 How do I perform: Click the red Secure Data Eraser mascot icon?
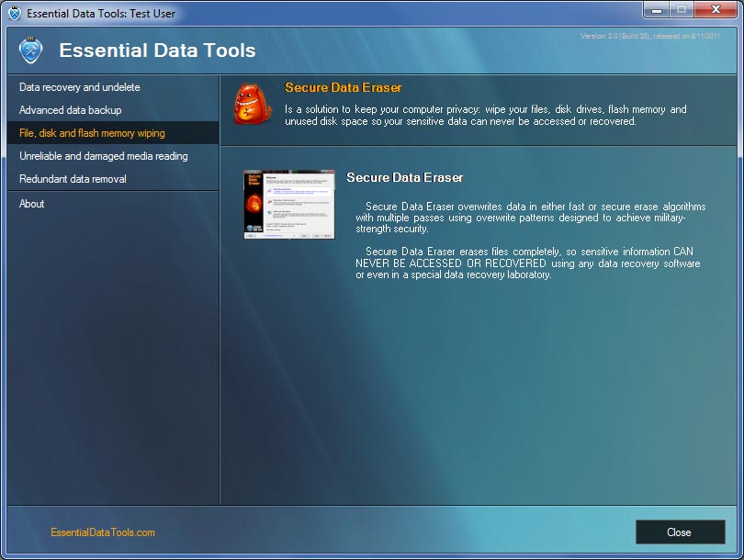[253, 104]
